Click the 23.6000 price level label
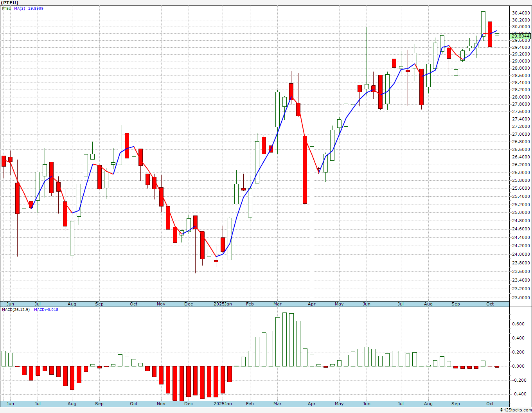The width and height of the screenshot is (532, 413). click(521, 271)
